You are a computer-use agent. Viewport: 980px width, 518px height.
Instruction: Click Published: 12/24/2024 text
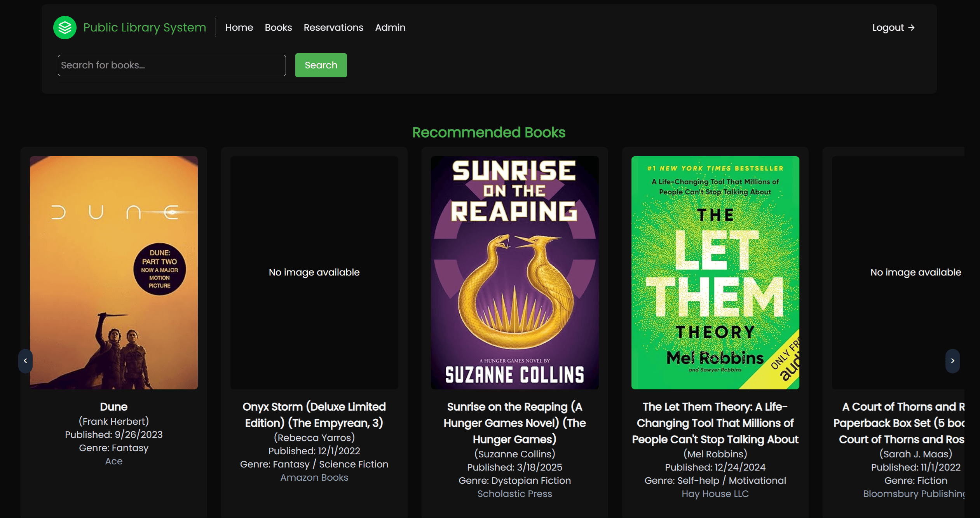[x=715, y=467]
